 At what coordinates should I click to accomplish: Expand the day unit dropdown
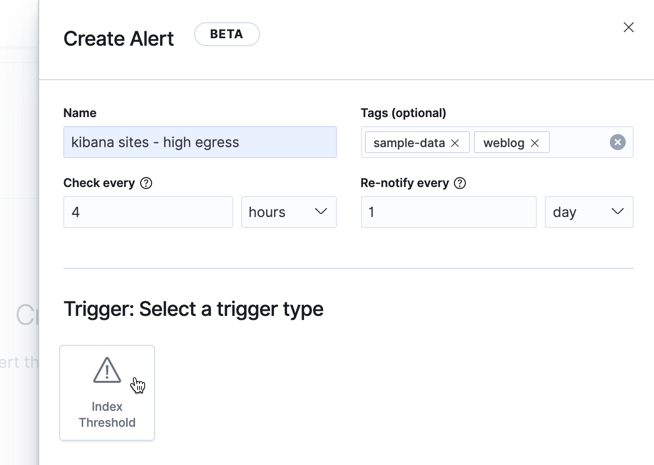[x=589, y=212]
